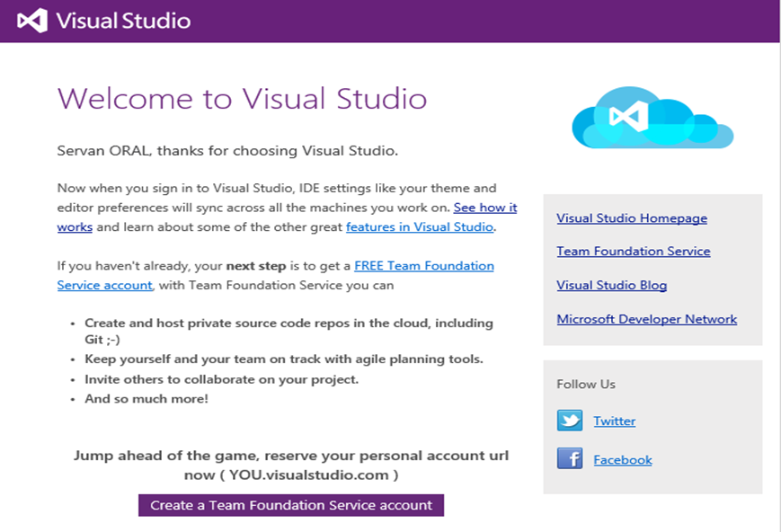Open the "See how it works" link
This screenshot has width=781, height=532.
485,208
